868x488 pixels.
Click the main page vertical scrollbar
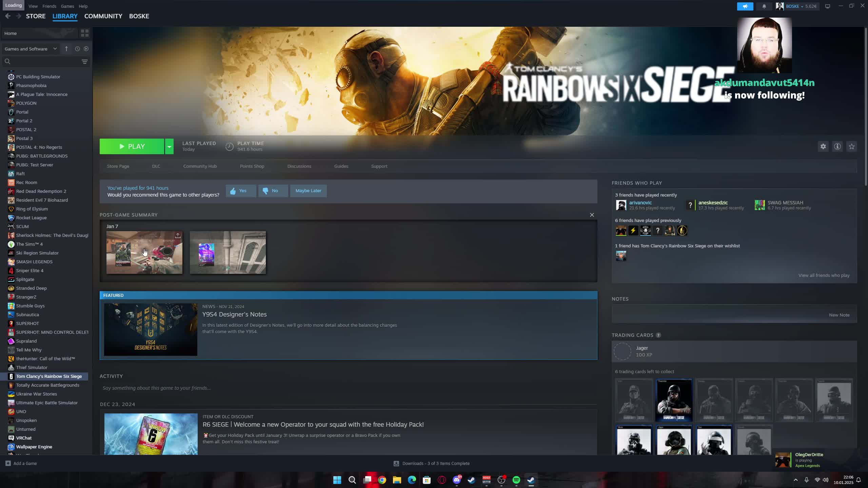point(865,107)
